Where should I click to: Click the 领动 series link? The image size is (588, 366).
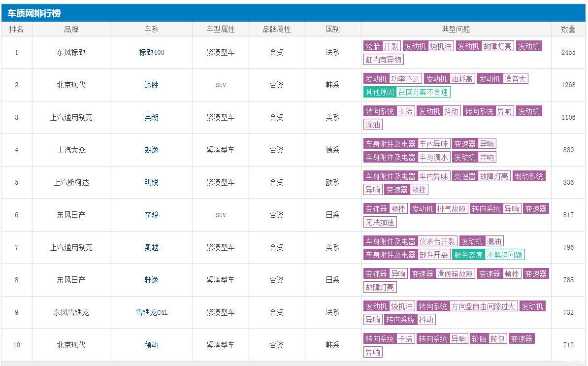tap(152, 345)
